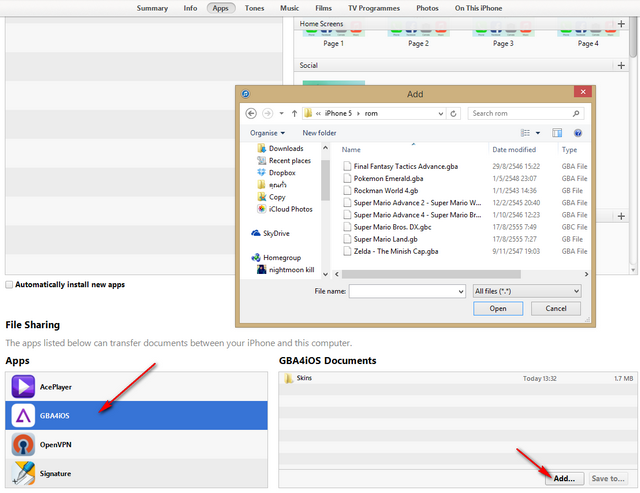Switch to the Films tab
This screenshot has height=493, width=640.
click(x=323, y=8)
